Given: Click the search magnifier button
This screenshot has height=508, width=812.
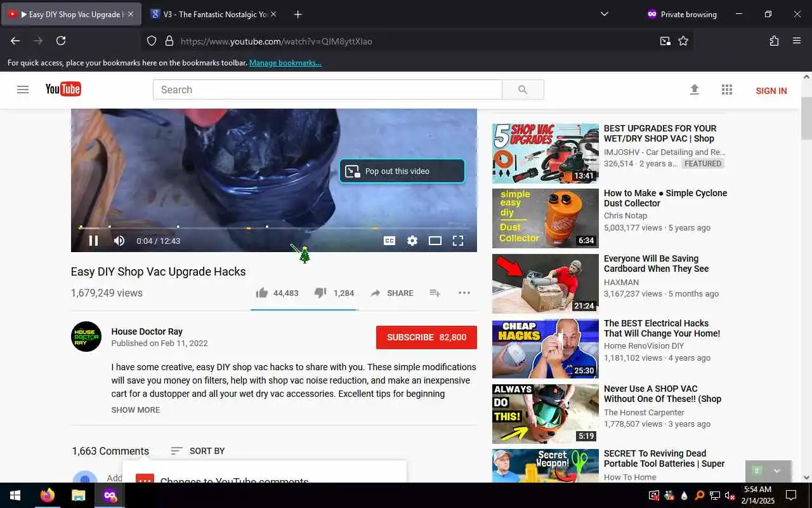Looking at the screenshot, I should pyautogui.click(x=523, y=90).
